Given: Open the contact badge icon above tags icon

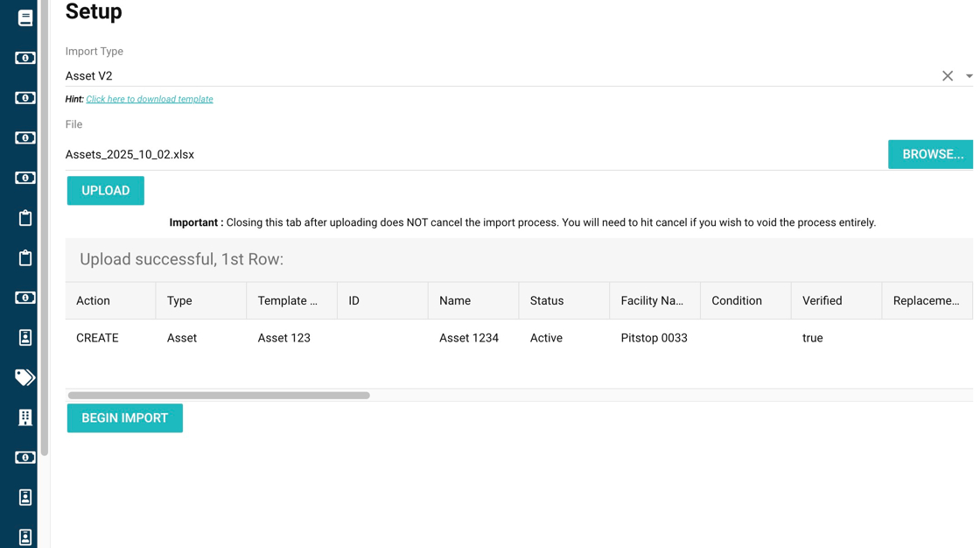Looking at the screenshot, I should tap(24, 338).
